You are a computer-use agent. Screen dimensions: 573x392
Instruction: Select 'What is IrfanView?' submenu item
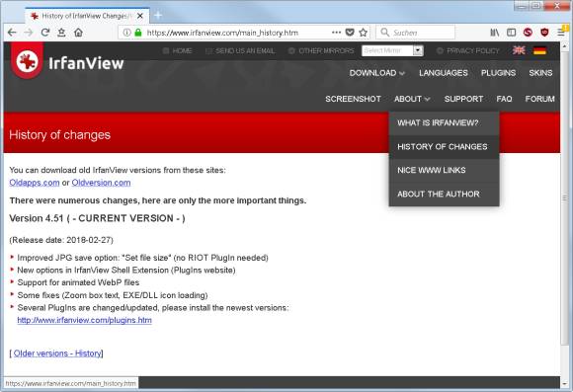pos(444,123)
